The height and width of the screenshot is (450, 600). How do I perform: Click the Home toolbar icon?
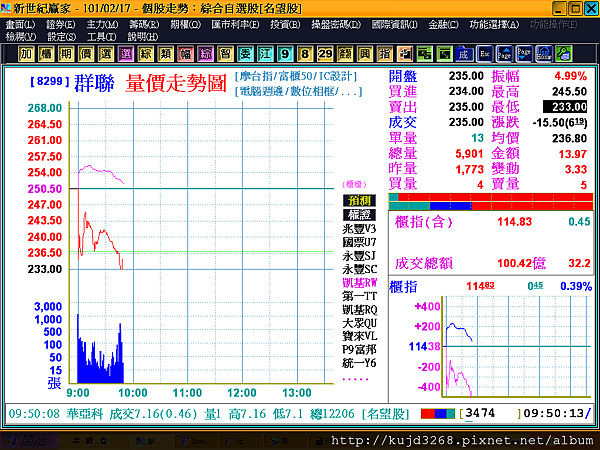[544, 54]
